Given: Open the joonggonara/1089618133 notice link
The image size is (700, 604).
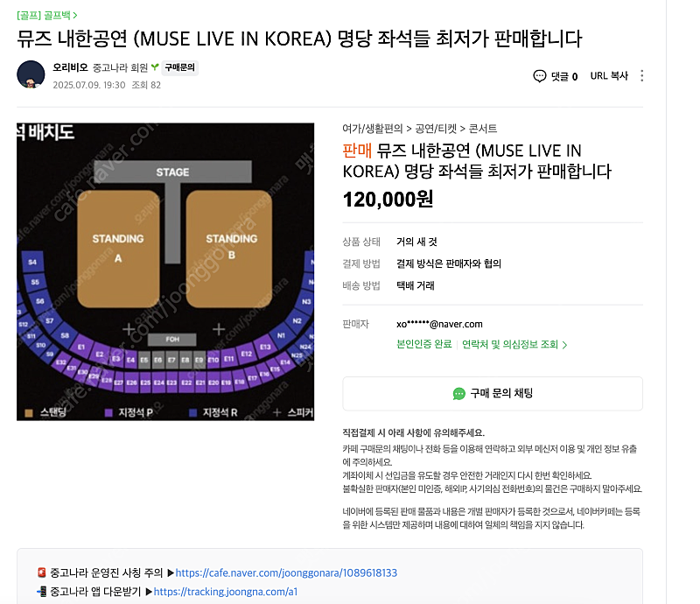Looking at the screenshot, I should pyautogui.click(x=286, y=572).
